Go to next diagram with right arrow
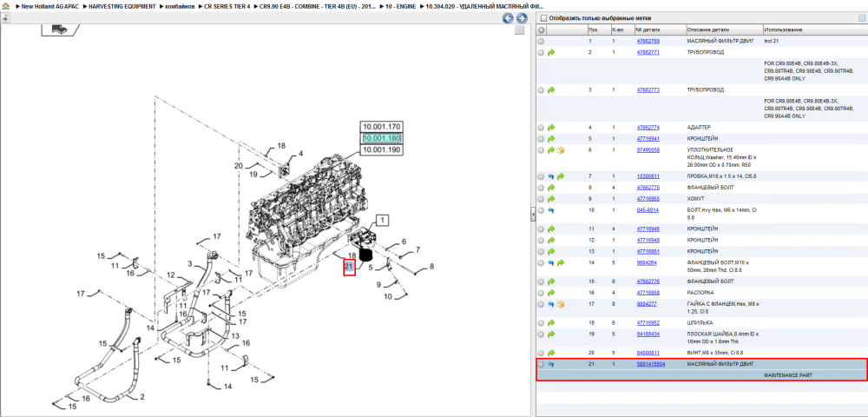 (520, 18)
